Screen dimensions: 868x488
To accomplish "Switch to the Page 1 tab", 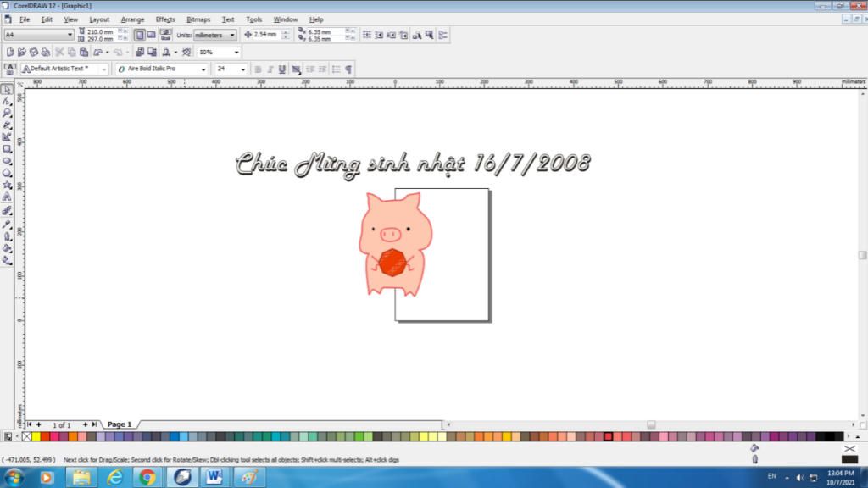I will (x=120, y=424).
